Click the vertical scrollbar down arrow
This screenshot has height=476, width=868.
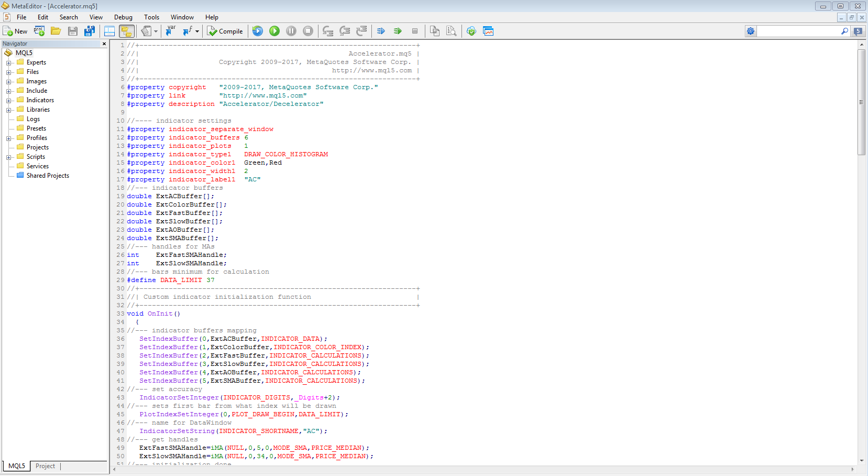coord(861,461)
